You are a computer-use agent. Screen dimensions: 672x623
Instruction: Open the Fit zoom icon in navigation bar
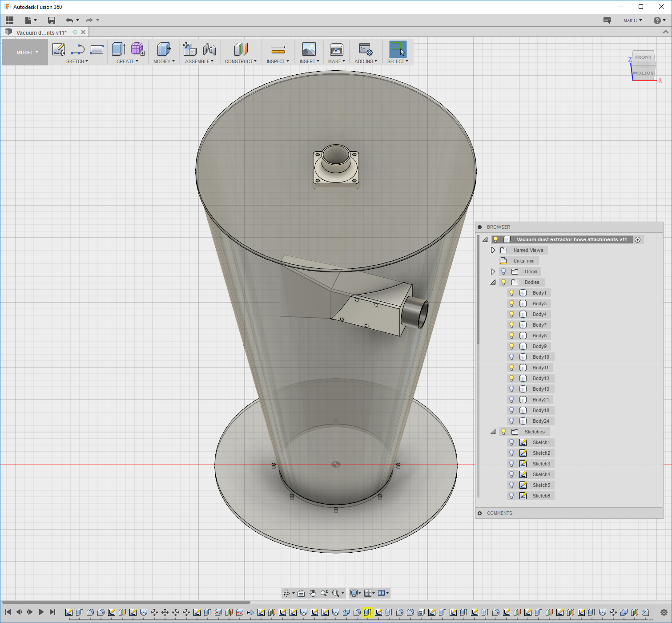(336, 593)
